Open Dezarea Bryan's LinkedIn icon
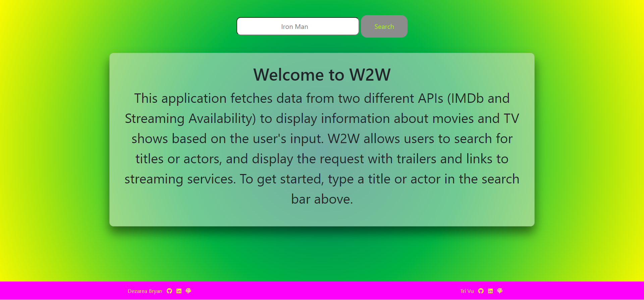The width and height of the screenshot is (644, 300). pos(179,291)
